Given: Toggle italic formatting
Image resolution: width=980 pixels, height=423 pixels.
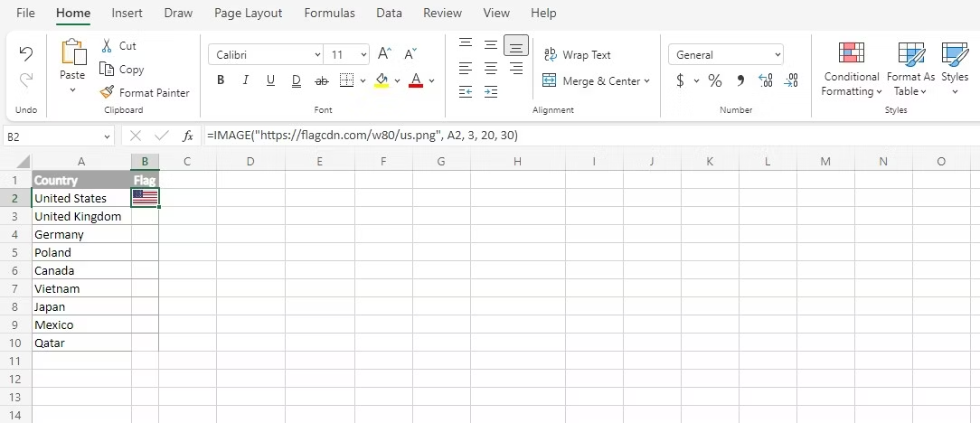Looking at the screenshot, I should click(x=246, y=80).
